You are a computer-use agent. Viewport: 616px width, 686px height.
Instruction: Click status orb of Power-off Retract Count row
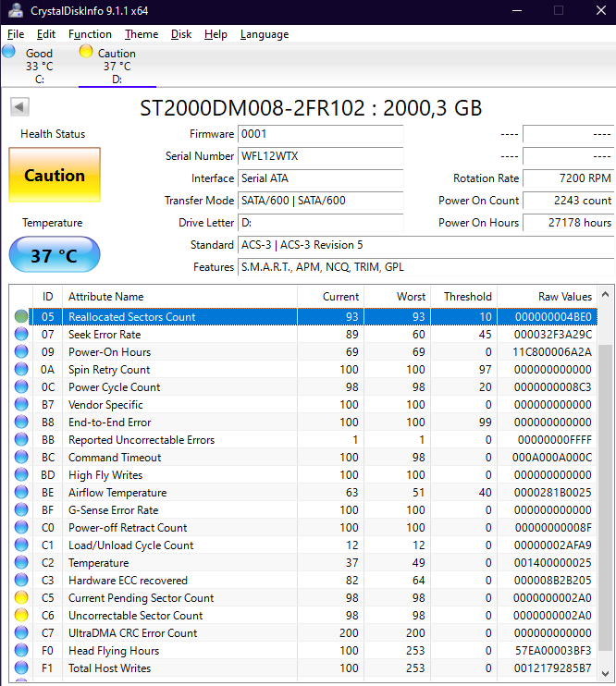21,527
